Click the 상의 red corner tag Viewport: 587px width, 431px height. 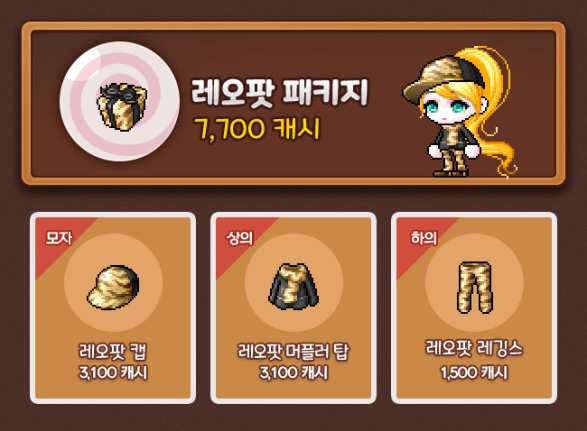click(x=240, y=238)
